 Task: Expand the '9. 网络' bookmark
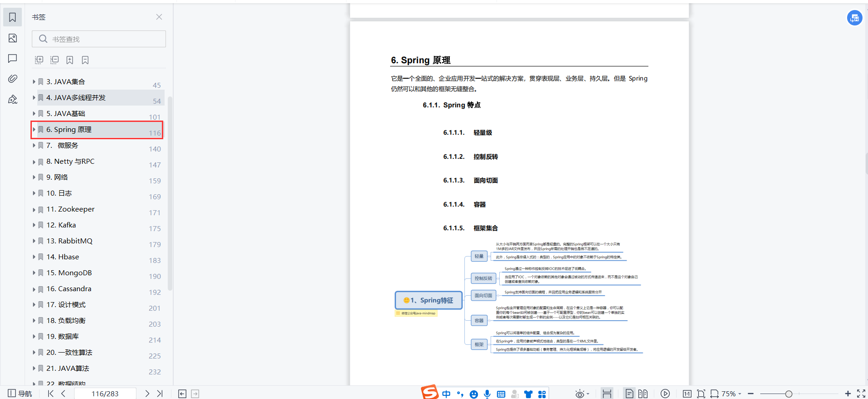pyautogui.click(x=34, y=177)
